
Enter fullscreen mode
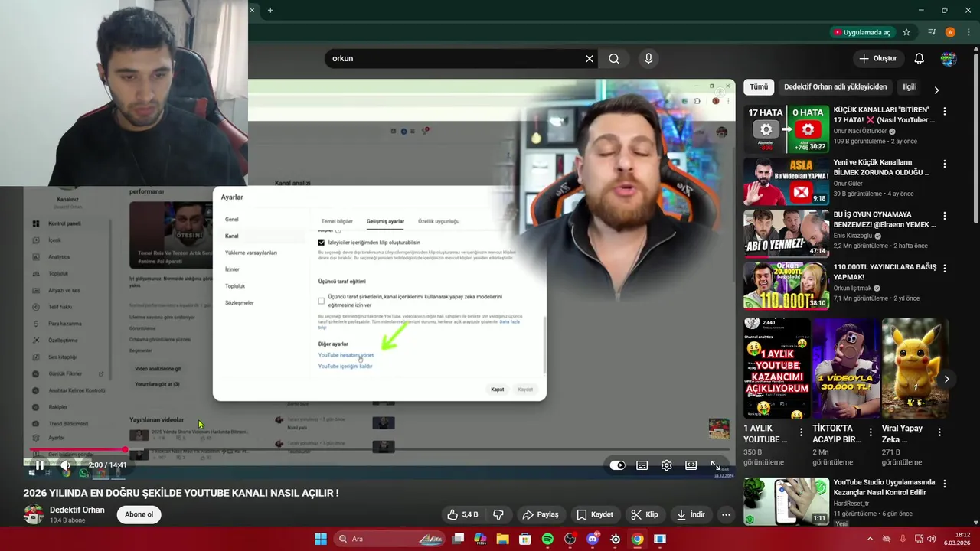pyautogui.click(x=715, y=465)
